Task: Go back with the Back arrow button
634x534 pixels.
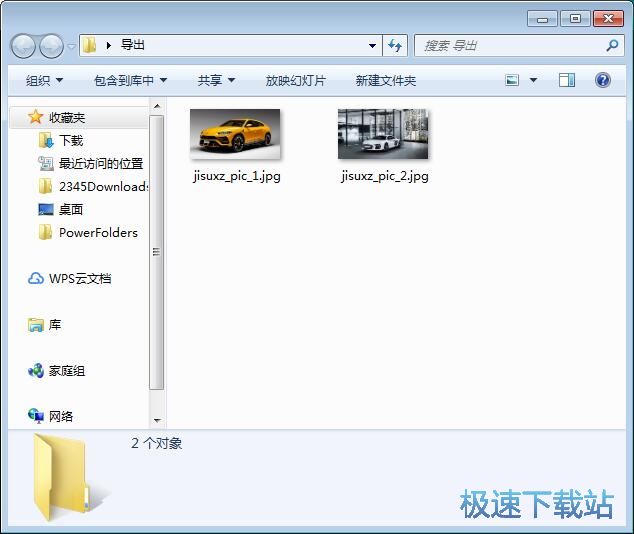Action: 23,46
